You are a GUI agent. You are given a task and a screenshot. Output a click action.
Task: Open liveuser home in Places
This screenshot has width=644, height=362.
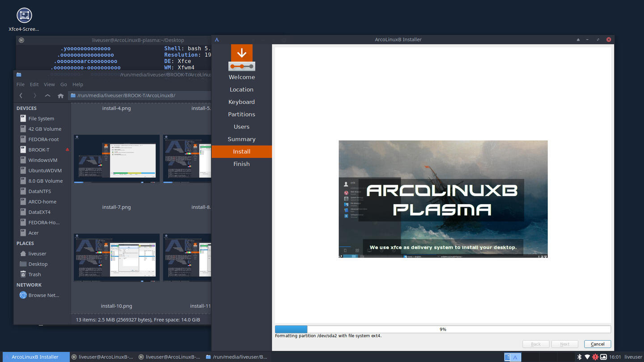(42, 253)
